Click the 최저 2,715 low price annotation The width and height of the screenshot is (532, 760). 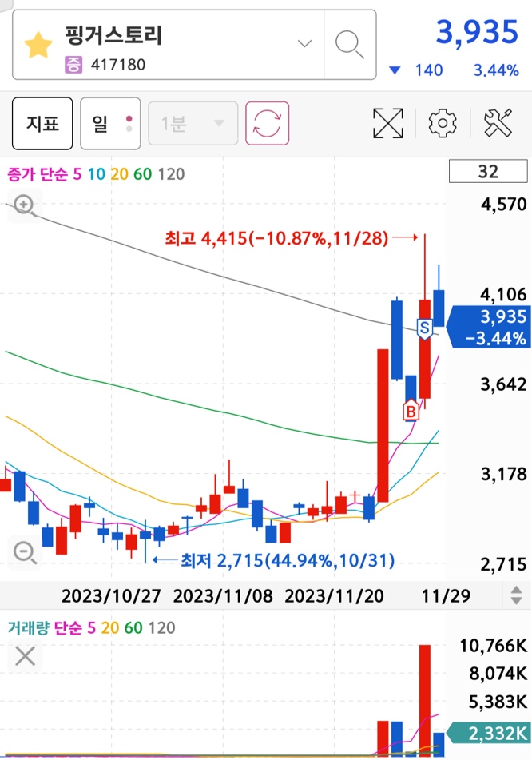[x=288, y=561]
